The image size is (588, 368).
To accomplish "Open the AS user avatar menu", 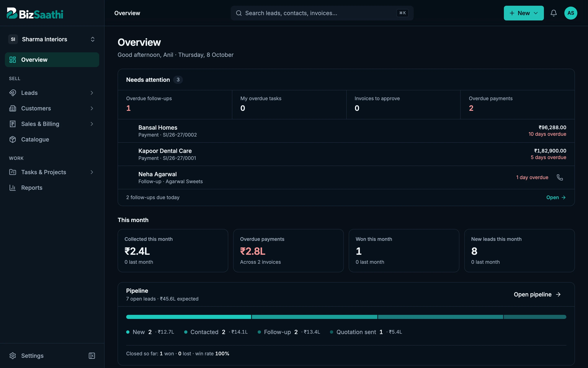I will 570,13.
